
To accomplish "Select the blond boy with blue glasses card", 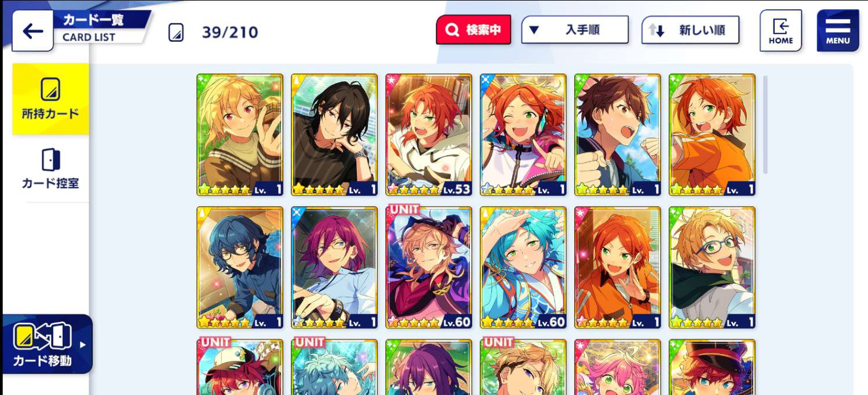I will click(712, 267).
